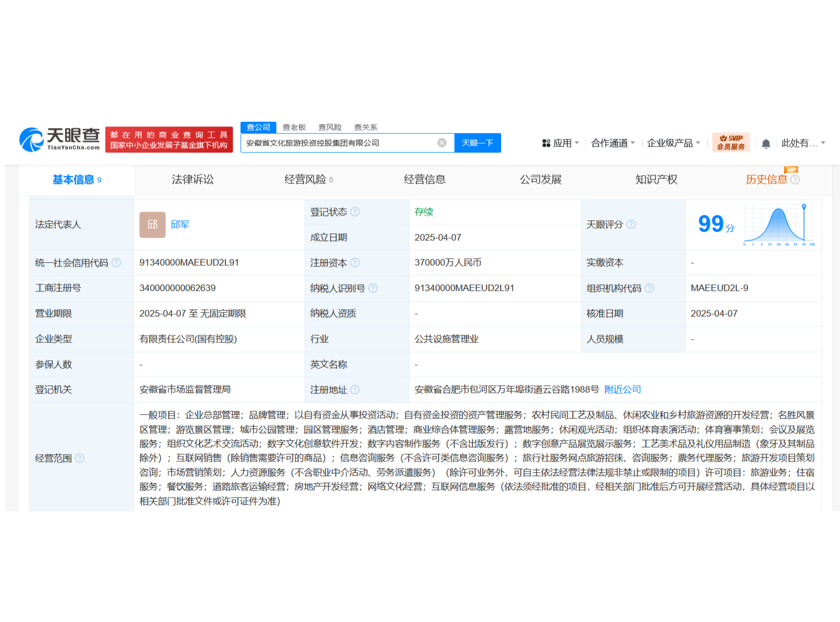Image resolution: width=840 pixels, height=622 pixels.
Task: Open the 公司发展 tab
Action: click(x=541, y=180)
